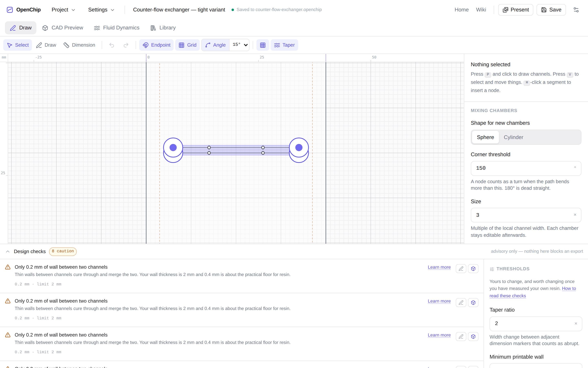Activate the Draw tool in toolbar

pyautogui.click(x=46, y=45)
